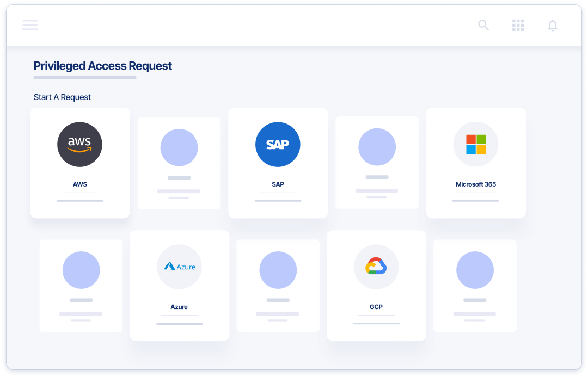Click the last placeholder card at bottom right

click(x=475, y=285)
